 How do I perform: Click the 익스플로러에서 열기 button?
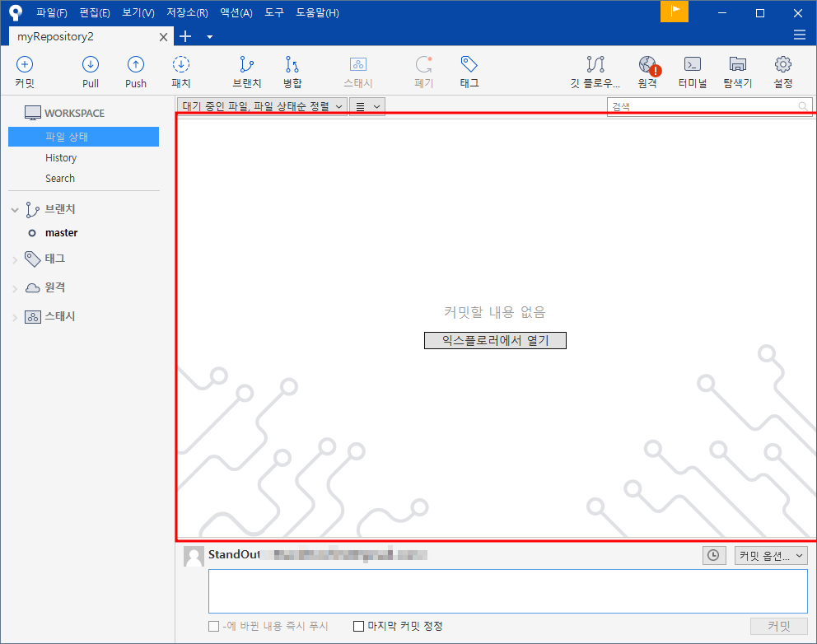point(495,341)
